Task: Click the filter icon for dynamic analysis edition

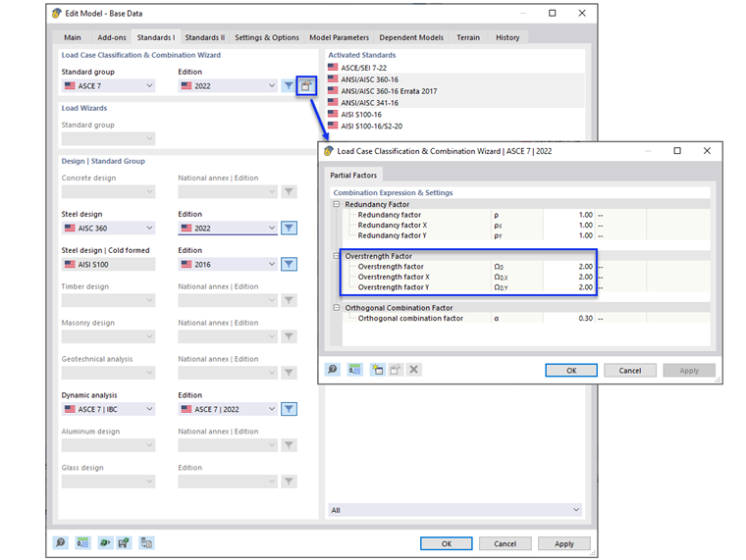Action: pos(289,409)
